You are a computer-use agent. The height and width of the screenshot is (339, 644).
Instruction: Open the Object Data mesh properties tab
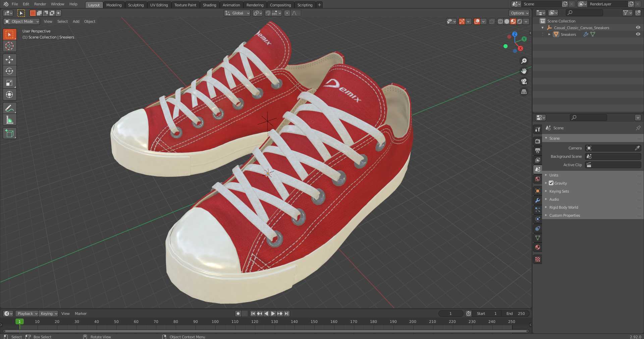point(538,238)
